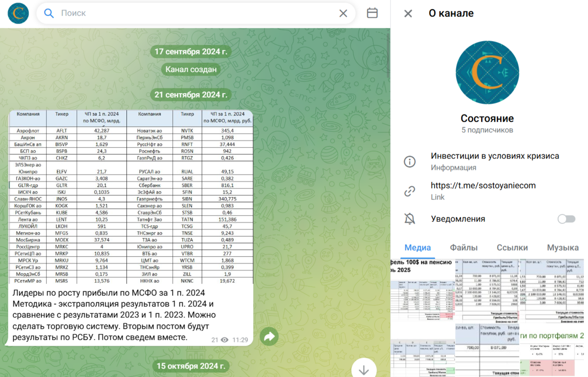Click the magnifier search icon
Screen dimensions: 588x377
tap(49, 13)
